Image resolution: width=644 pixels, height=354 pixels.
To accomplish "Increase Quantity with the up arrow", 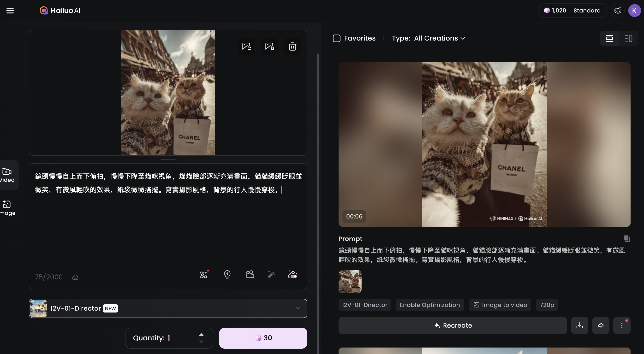I will pyautogui.click(x=201, y=335).
